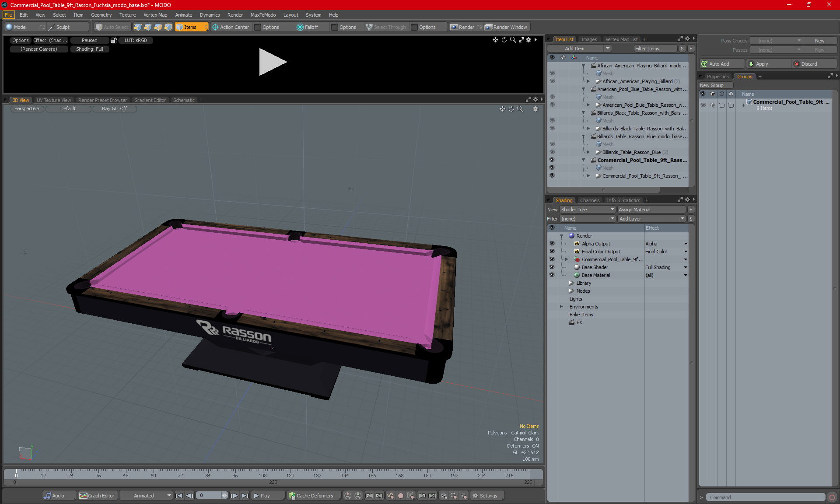Click the Apply button
Screen dimensions: 840x504
[x=769, y=64]
